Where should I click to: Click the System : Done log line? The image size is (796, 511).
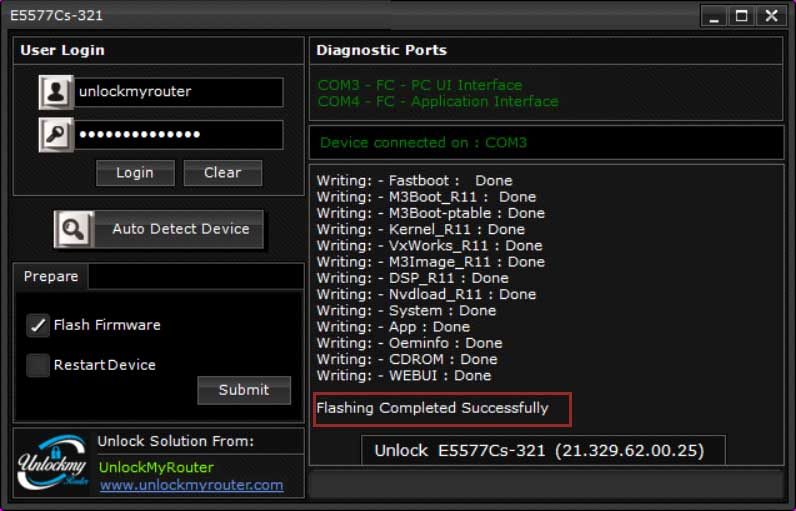pos(406,311)
